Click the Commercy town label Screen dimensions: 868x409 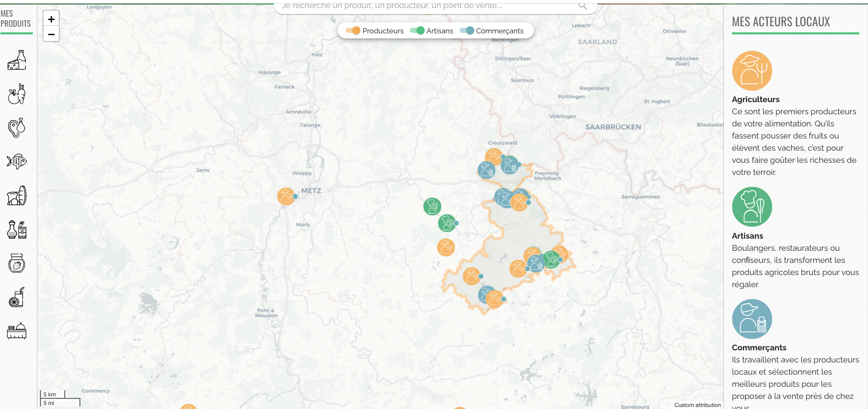pos(96,391)
